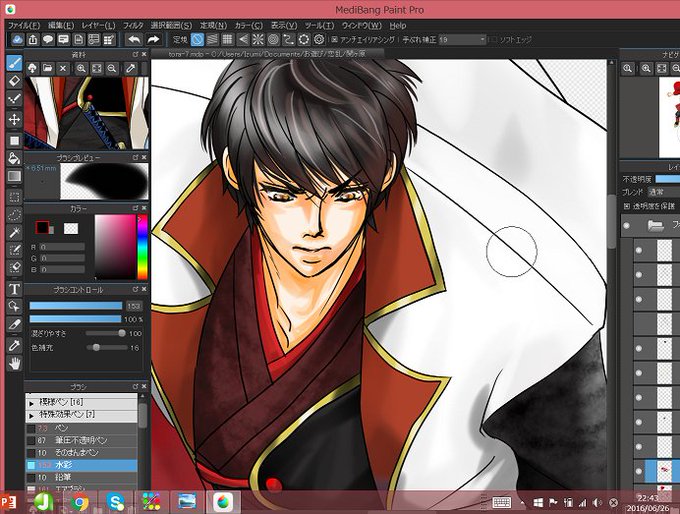Select the 87 pressure opacity pen brush
The image size is (680, 514).
82,440
